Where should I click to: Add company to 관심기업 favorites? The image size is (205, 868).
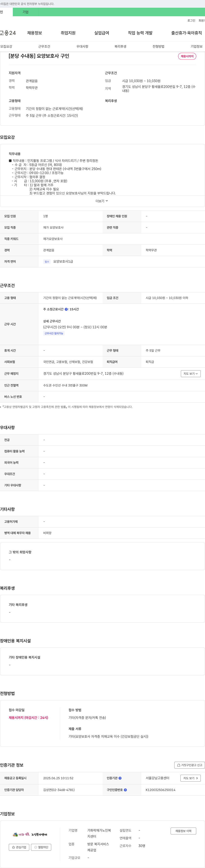coord(19,847)
